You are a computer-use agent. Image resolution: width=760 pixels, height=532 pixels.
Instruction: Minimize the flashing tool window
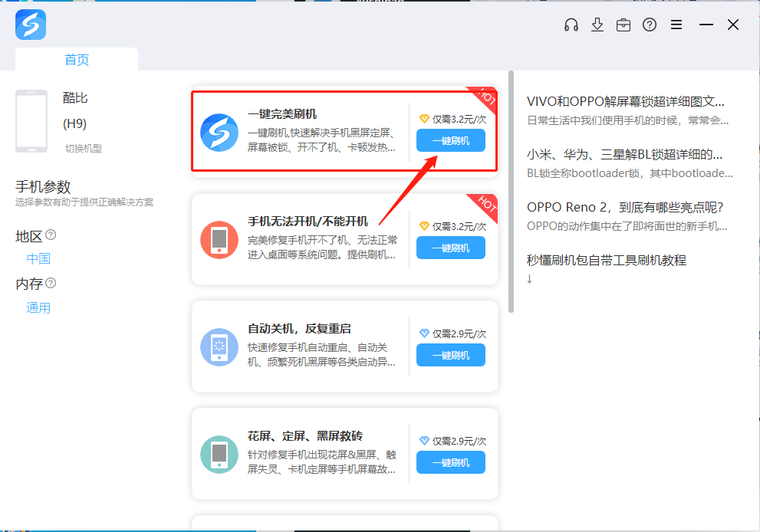click(706, 25)
